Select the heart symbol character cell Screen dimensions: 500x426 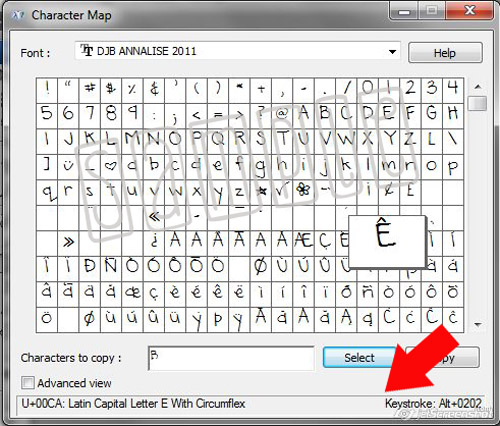pyautogui.click(x=111, y=166)
